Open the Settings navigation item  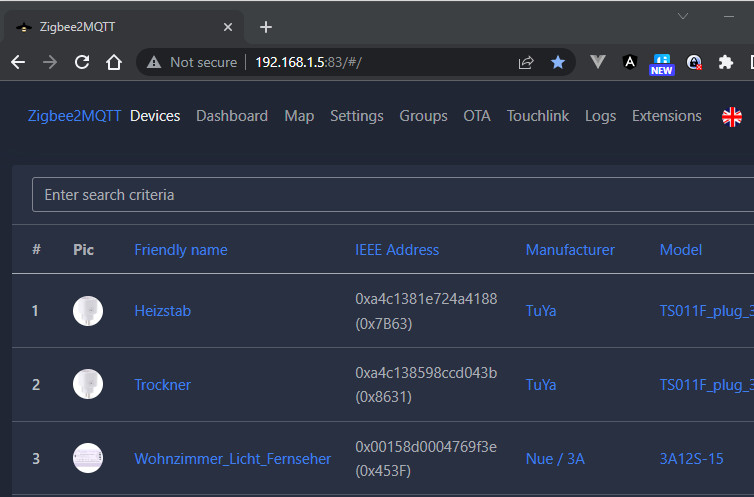357,116
